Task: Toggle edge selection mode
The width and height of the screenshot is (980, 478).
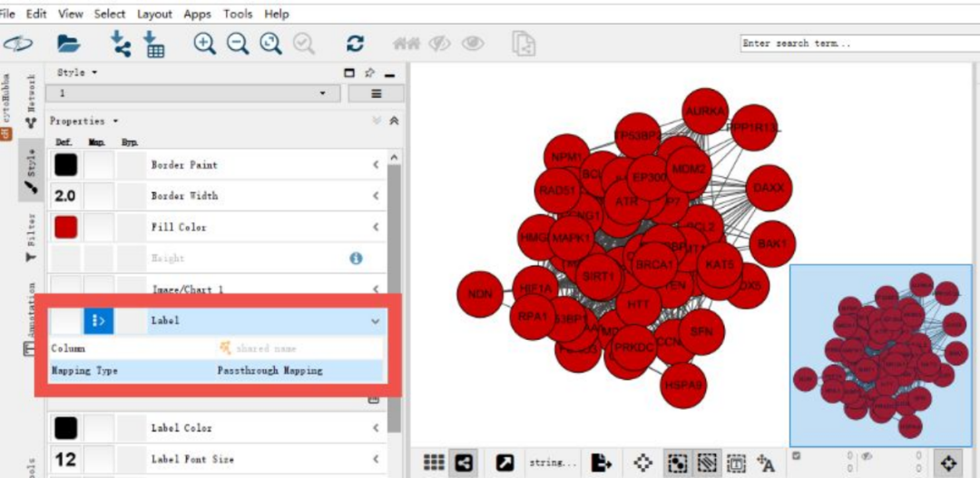Action: coord(709,463)
